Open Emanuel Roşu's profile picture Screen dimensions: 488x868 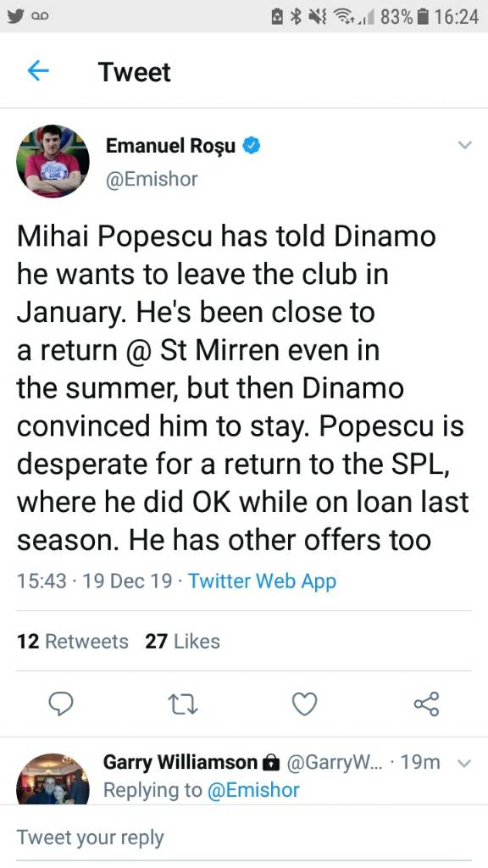click(x=53, y=161)
